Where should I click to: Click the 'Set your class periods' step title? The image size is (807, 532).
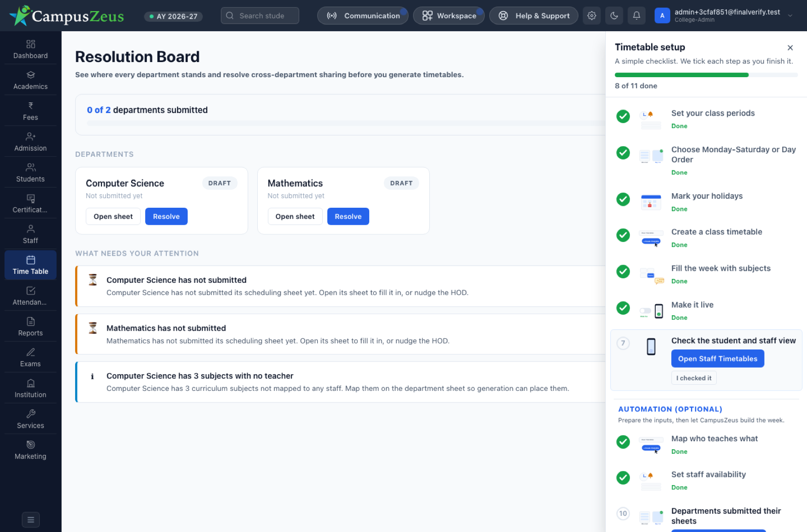(713, 113)
